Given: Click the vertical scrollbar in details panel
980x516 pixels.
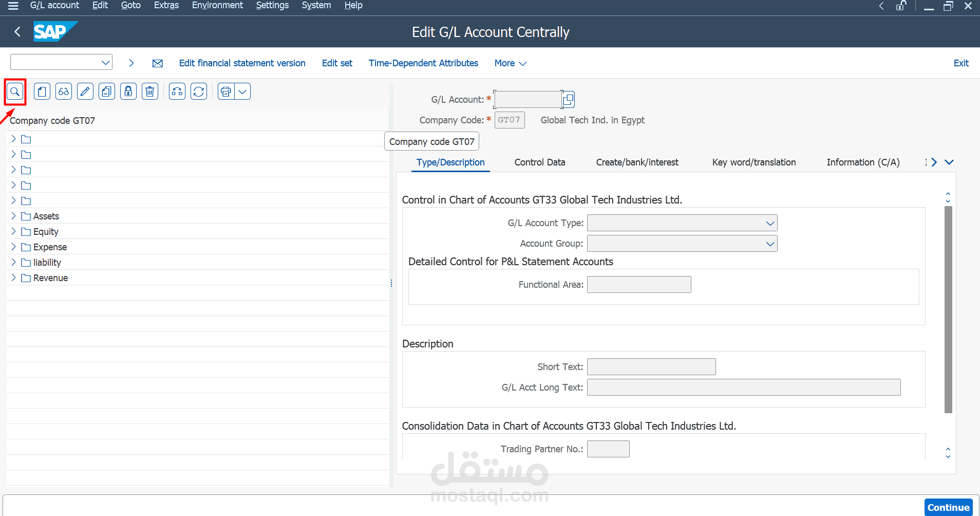Looking at the screenshot, I should click(948, 309).
